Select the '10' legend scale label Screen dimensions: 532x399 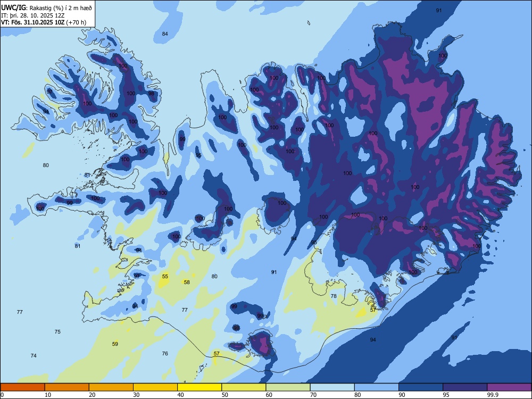48,395
